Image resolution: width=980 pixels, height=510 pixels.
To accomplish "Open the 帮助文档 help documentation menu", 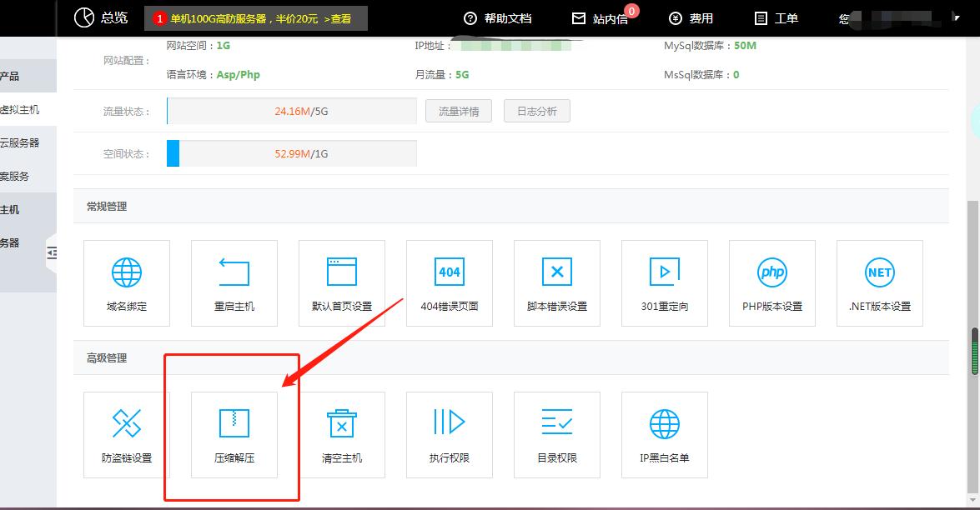I will [x=499, y=17].
